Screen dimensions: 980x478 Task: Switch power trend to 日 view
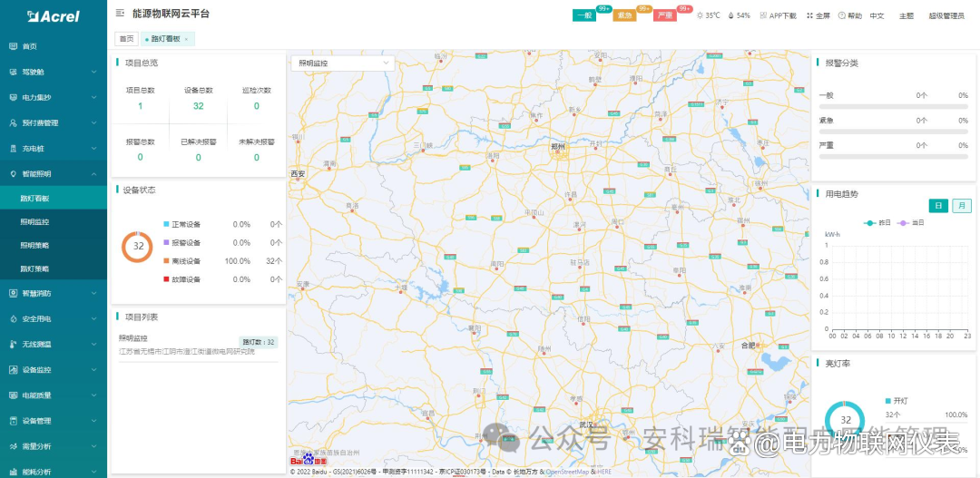pyautogui.click(x=938, y=206)
